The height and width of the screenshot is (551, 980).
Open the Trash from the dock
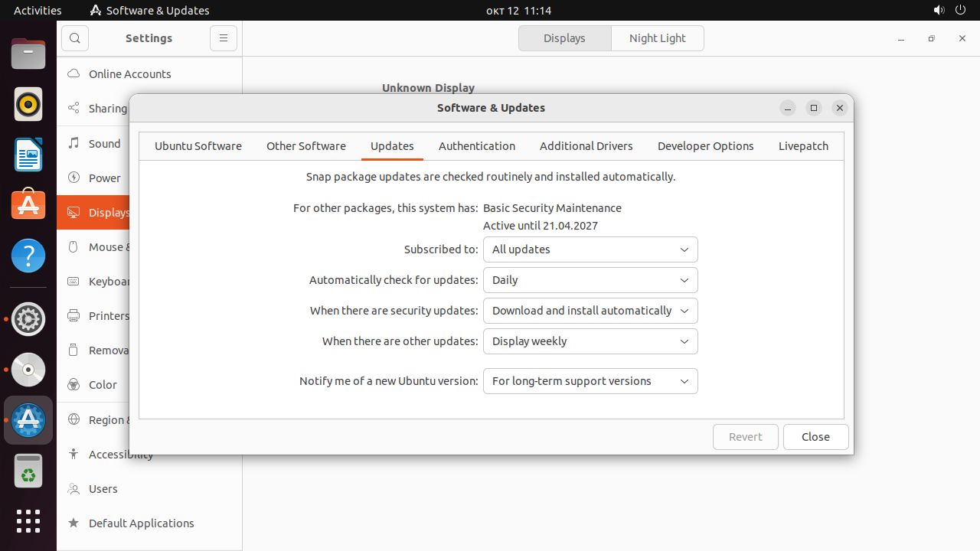pyautogui.click(x=28, y=471)
